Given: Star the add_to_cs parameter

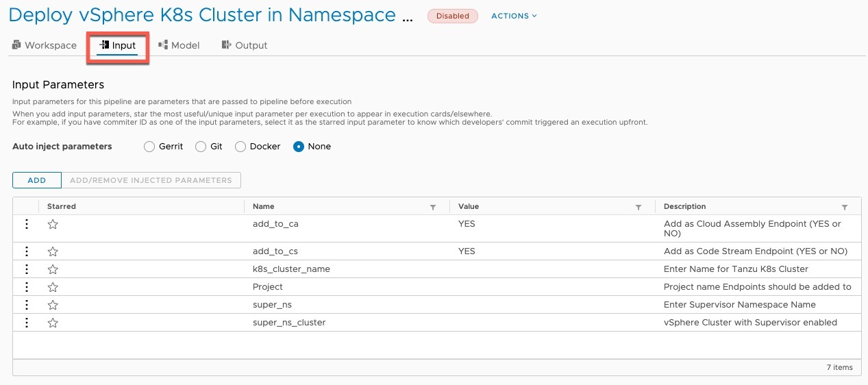Looking at the screenshot, I should coord(53,251).
